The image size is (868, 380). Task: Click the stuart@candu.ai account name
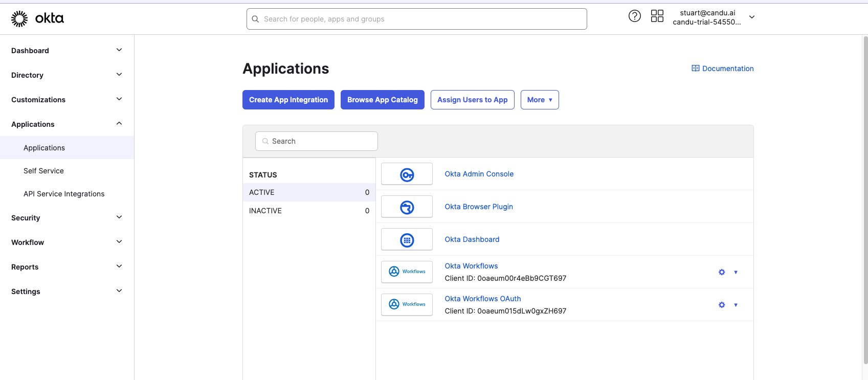[707, 13]
